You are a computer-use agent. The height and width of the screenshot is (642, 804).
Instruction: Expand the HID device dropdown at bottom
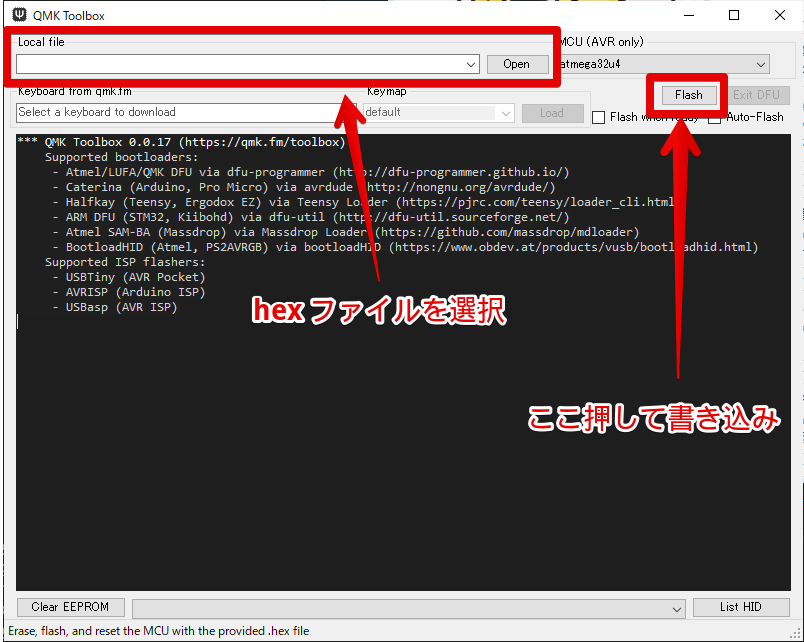pos(677,609)
